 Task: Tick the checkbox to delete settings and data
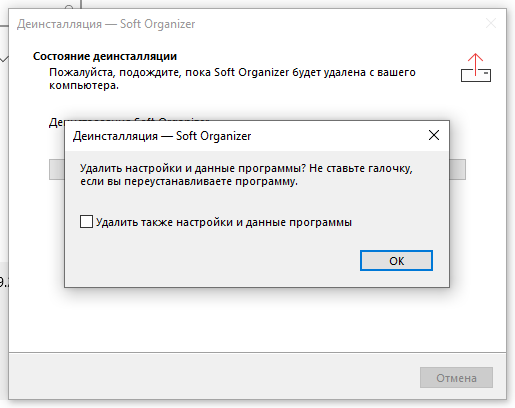(86, 222)
